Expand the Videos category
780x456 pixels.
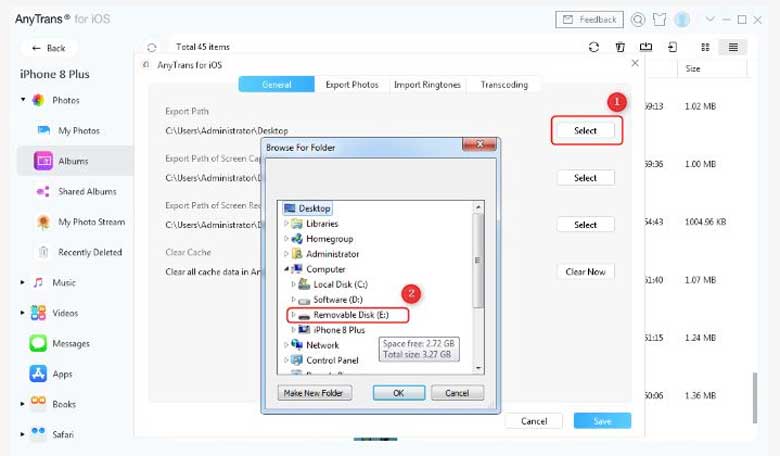[x=23, y=313]
